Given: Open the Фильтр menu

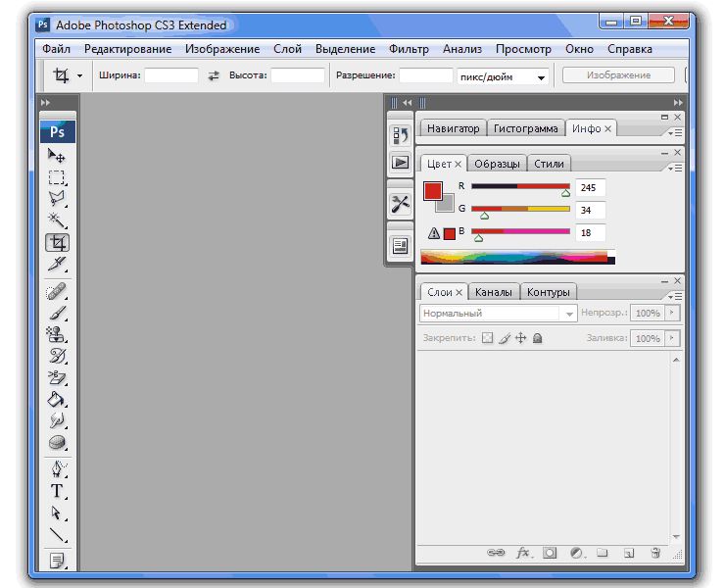Looking at the screenshot, I should point(409,49).
